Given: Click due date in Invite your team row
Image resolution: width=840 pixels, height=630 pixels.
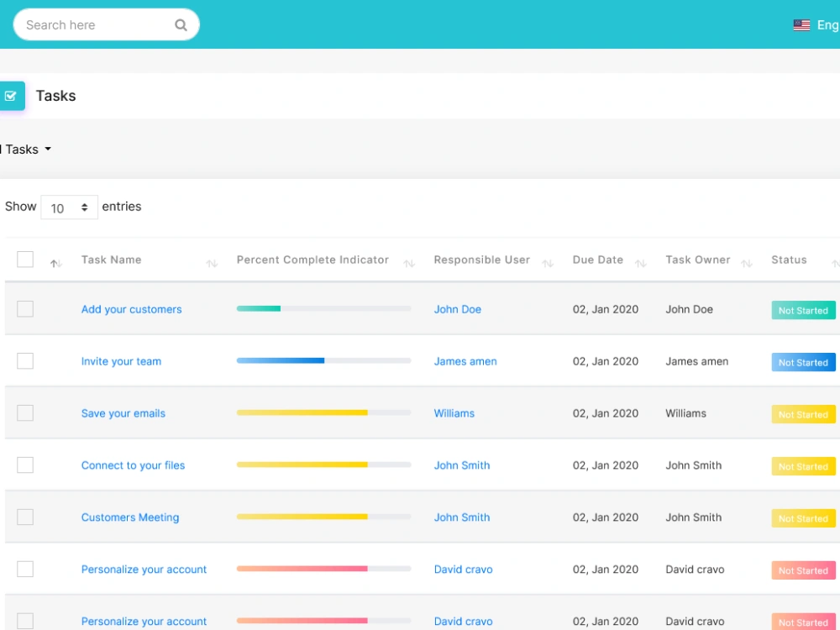Looking at the screenshot, I should click(x=606, y=361).
